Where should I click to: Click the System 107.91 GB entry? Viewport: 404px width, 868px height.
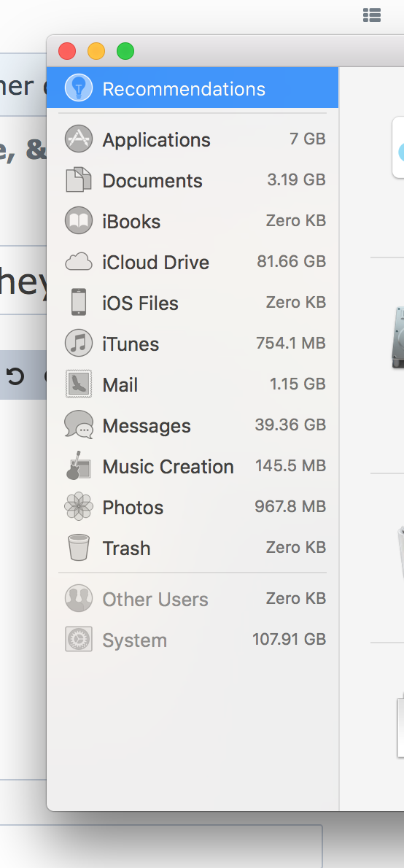[x=192, y=640]
